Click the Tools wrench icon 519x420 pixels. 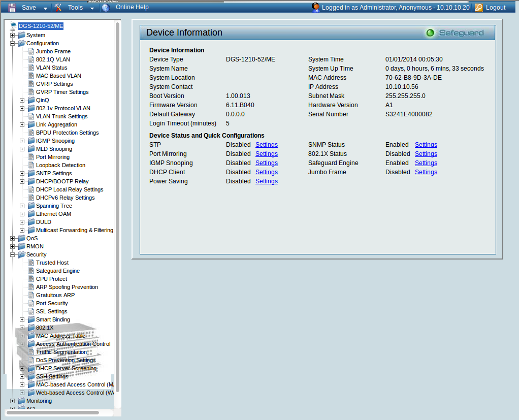[58, 8]
